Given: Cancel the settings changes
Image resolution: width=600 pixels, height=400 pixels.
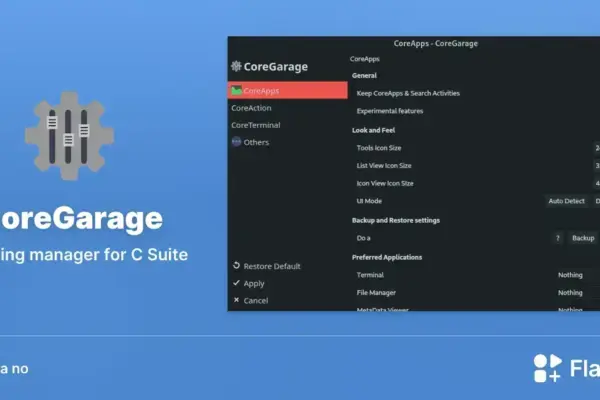Looking at the screenshot, I should tap(250, 300).
